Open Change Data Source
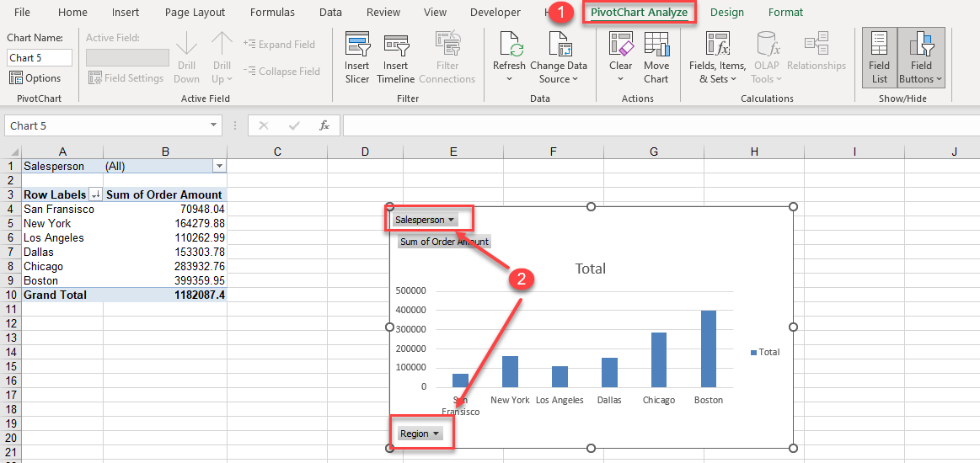Viewport: 980px width, 463px height. tap(559, 57)
